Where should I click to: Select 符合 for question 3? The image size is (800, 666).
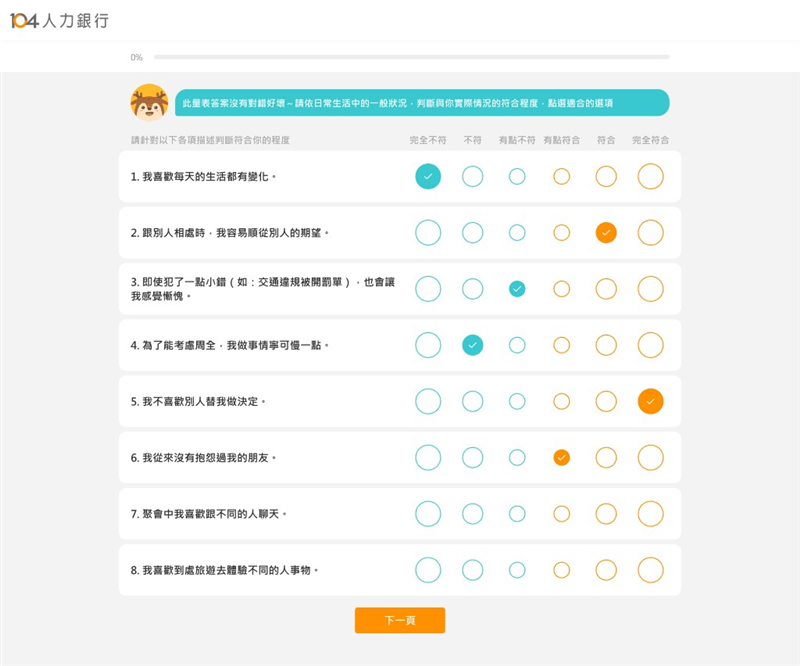click(x=606, y=289)
